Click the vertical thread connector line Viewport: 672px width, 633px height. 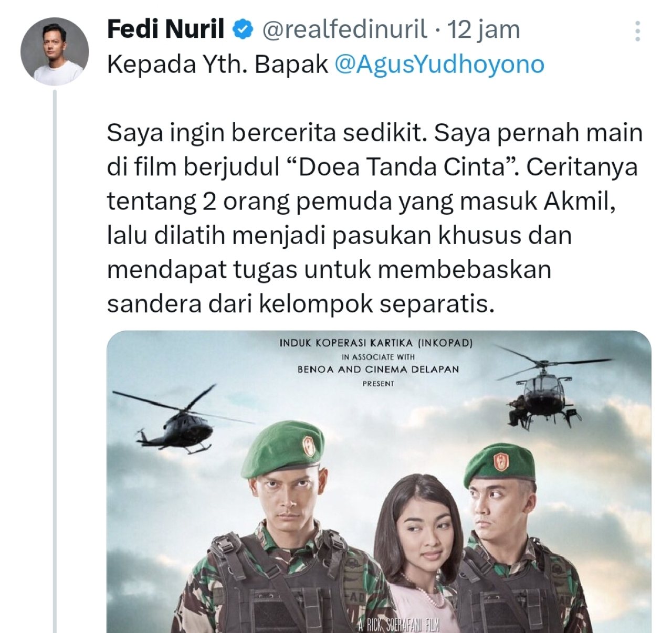pyautogui.click(x=55, y=361)
